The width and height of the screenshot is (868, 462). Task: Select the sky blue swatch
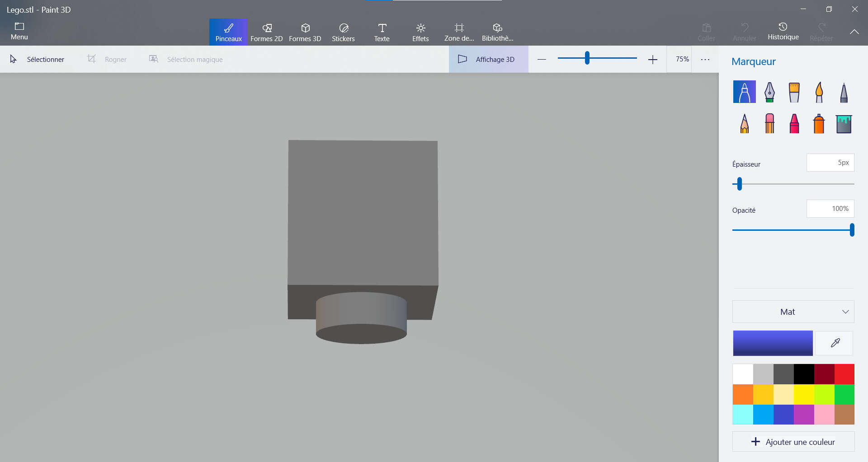(763, 415)
